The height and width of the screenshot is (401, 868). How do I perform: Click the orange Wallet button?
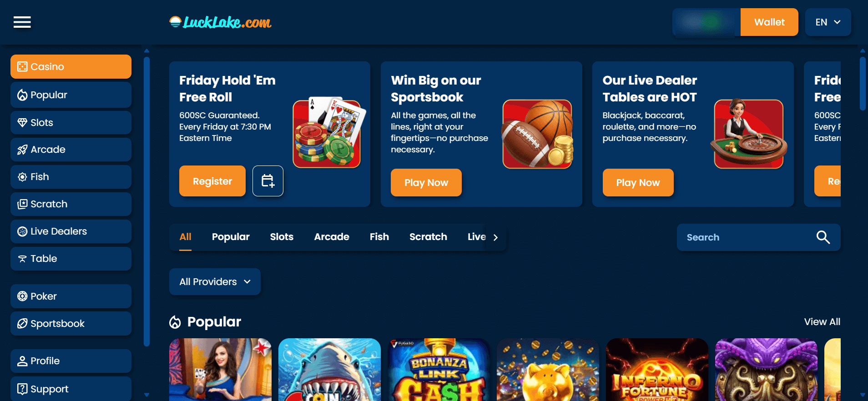click(x=769, y=22)
